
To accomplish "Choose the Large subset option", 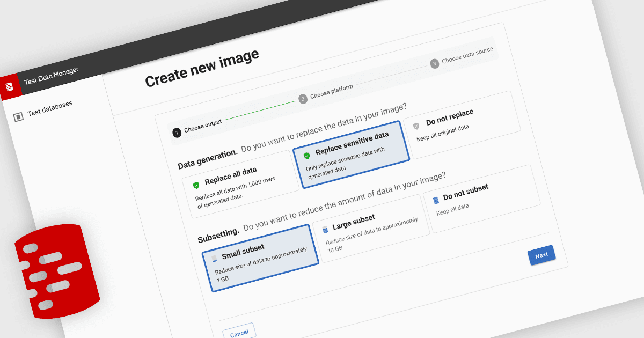I will point(371,228).
